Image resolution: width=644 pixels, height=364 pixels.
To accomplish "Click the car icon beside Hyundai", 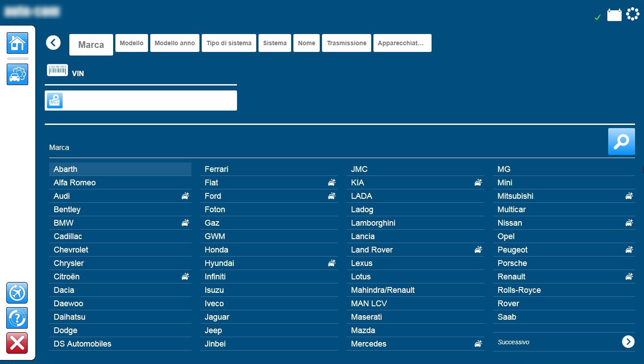I will click(x=332, y=263).
